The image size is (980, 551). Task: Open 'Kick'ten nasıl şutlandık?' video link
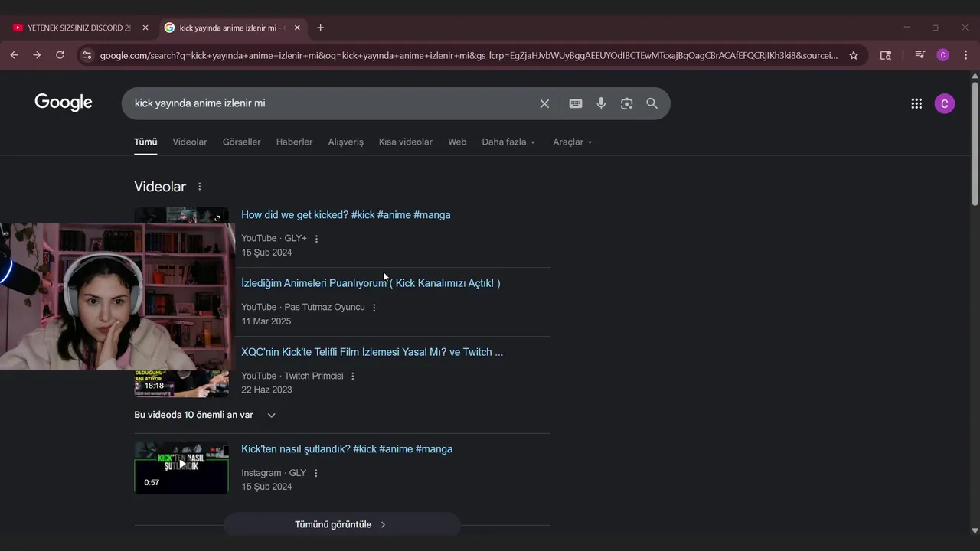tap(347, 449)
